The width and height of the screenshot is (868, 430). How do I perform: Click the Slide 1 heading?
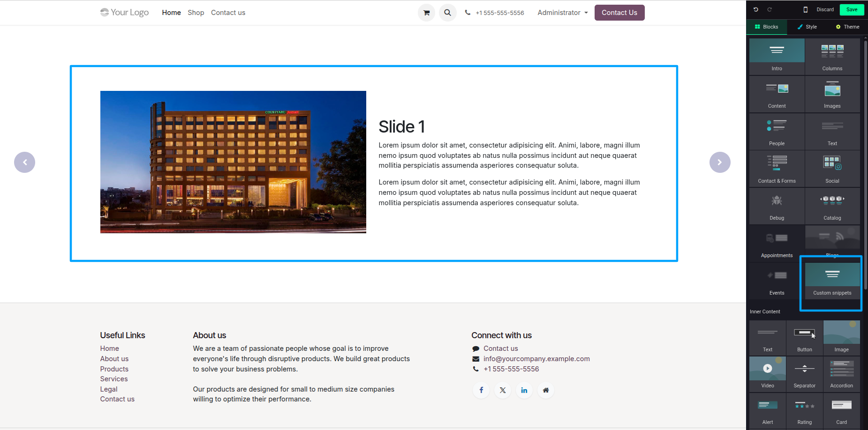coord(401,127)
